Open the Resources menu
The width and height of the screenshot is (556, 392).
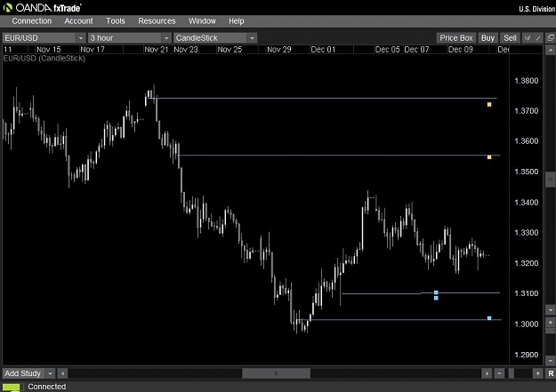pyautogui.click(x=157, y=21)
